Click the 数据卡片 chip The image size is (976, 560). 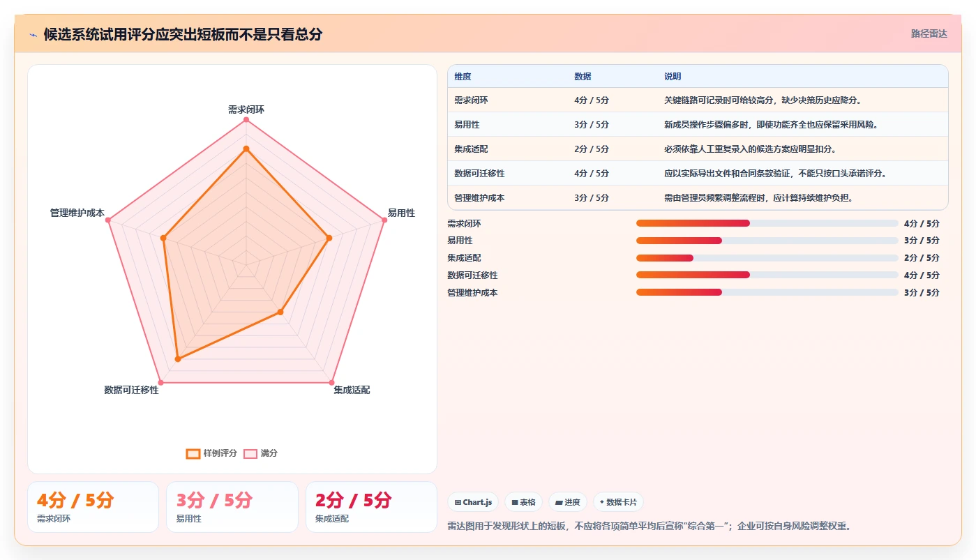pos(618,502)
